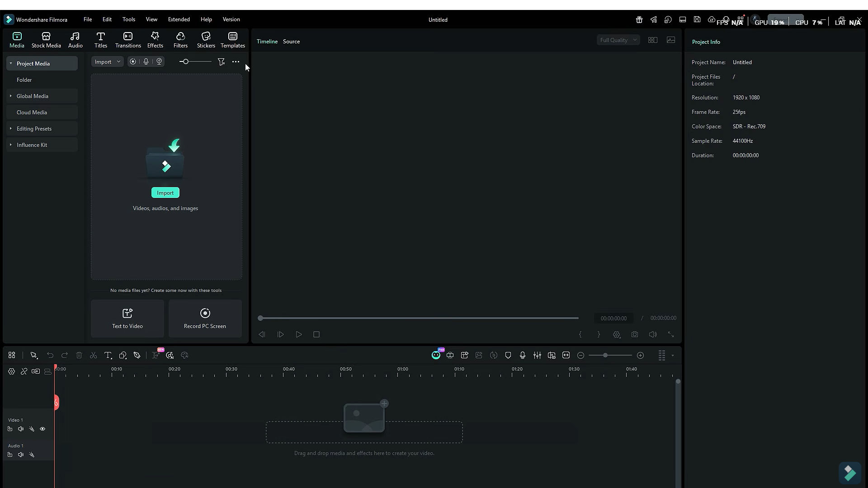Adjust the media thumbnail size slider

(195, 62)
